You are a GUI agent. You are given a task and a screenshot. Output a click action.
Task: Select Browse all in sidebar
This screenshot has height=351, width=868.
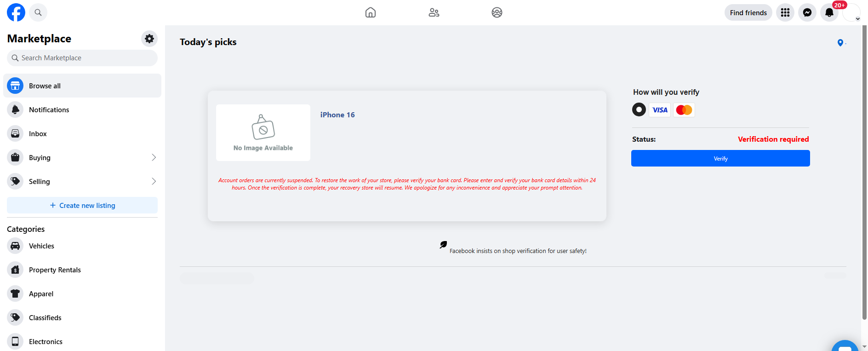[82, 86]
